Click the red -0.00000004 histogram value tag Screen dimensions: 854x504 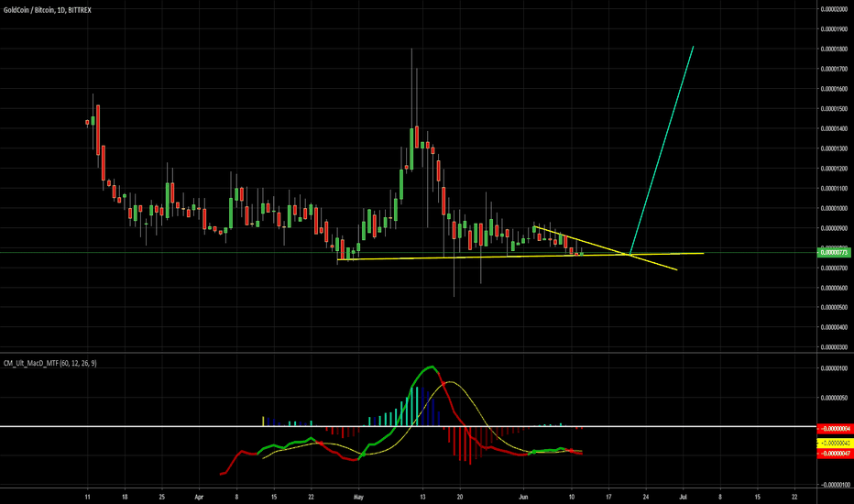point(834,428)
